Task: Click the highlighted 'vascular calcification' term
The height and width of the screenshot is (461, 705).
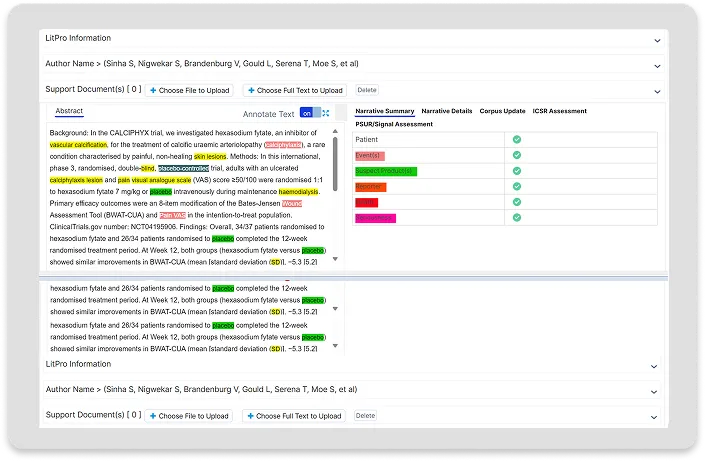Action: [78, 145]
